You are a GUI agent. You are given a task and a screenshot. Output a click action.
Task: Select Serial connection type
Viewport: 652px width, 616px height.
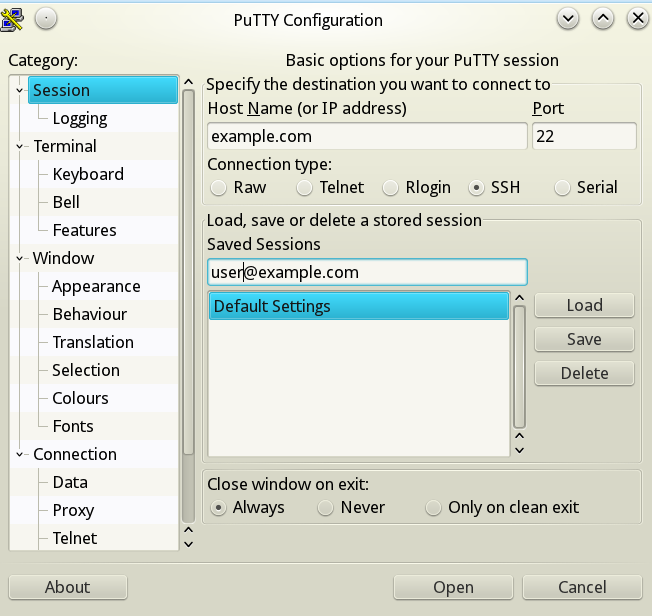coord(563,187)
